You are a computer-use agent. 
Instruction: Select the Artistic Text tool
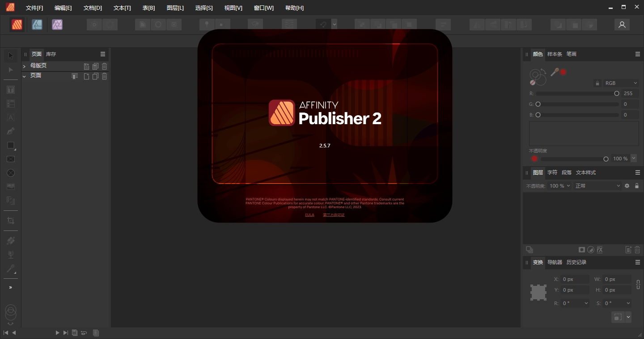click(11, 117)
